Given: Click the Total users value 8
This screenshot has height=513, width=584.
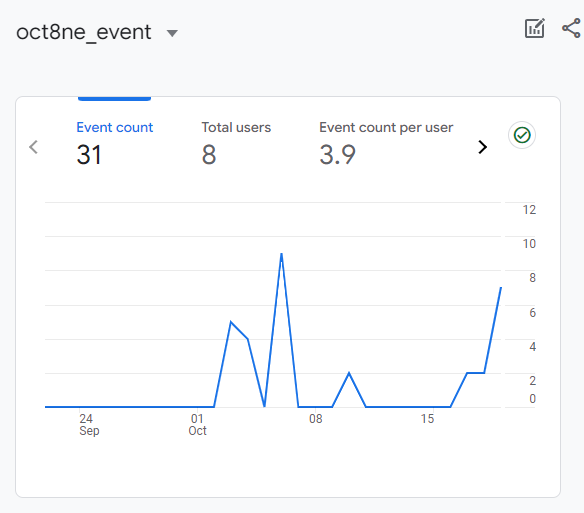Looking at the screenshot, I should coord(209,155).
